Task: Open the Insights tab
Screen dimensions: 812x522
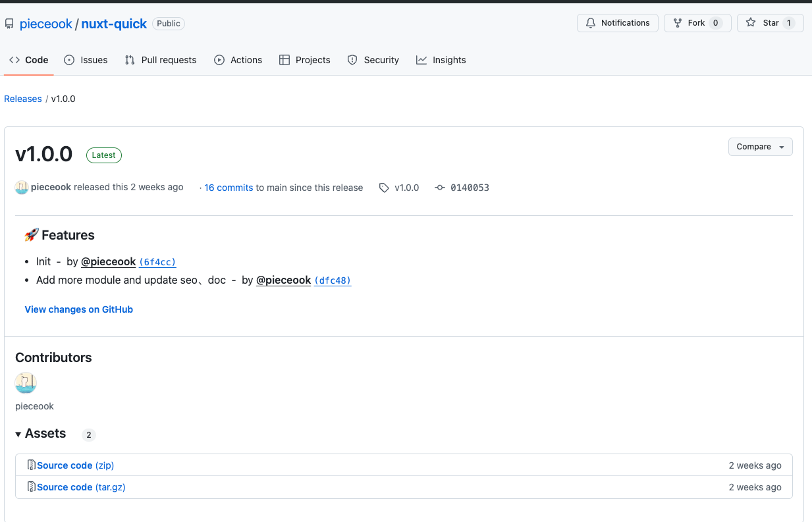Action: coord(441,60)
